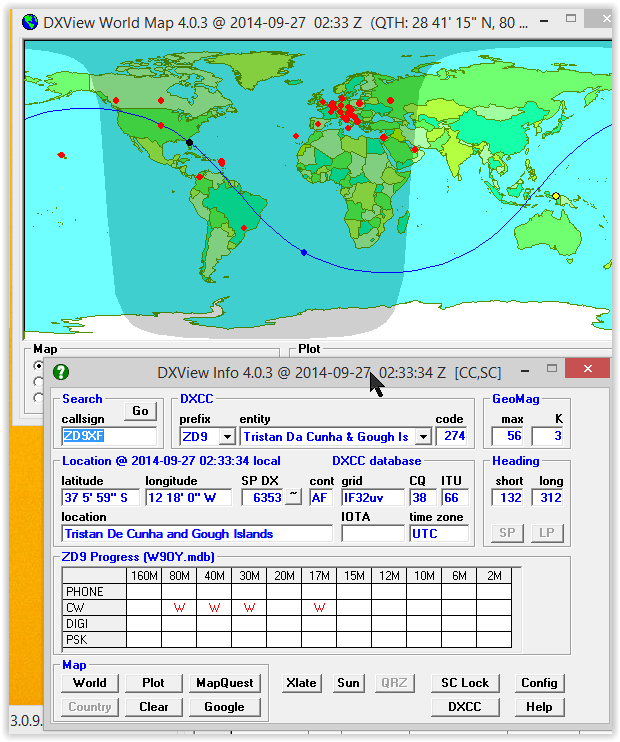The image size is (620, 742).
Task: Click the Go search button
Action: point(140,411)
